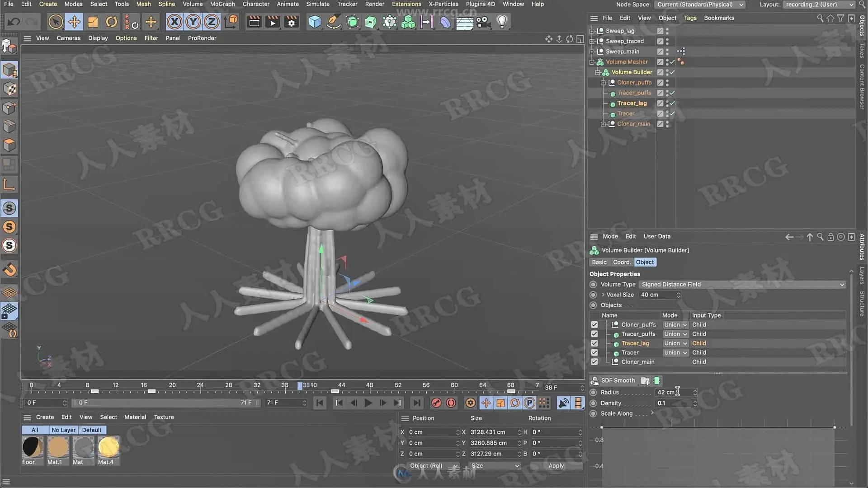Expand Cloner_puffs in object tree
Viewport: 868px width, 488px height.
(603, 83)
